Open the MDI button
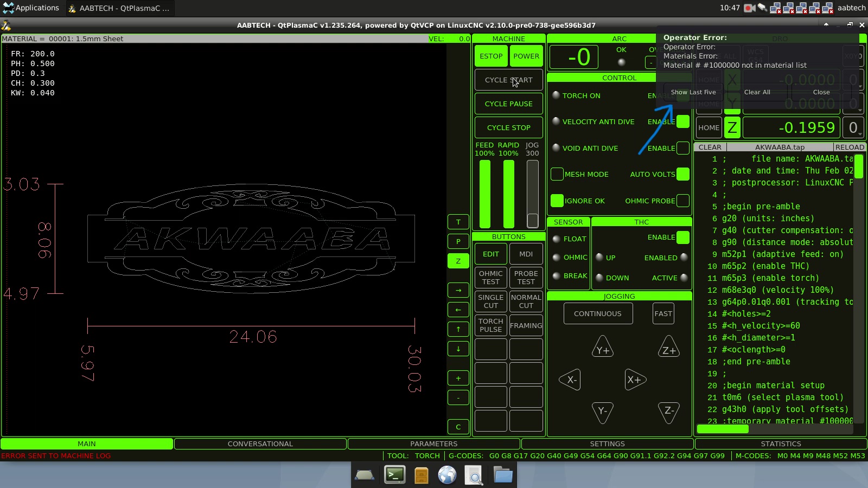This screenshot has height=488, width=868. click(526, 254)
